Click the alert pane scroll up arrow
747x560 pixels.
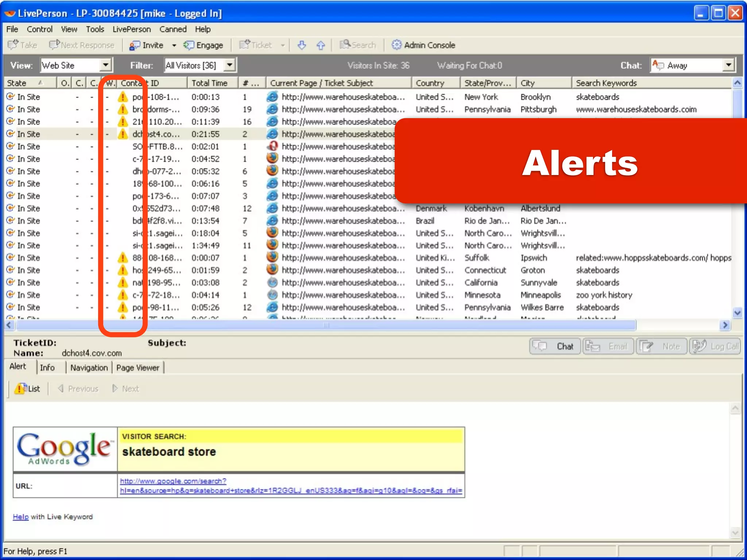coord(735,408)
